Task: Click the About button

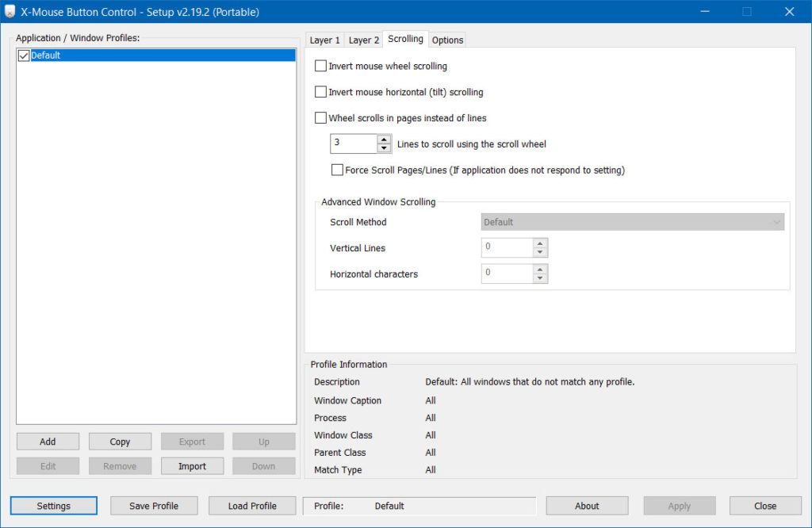Action: 587,505
